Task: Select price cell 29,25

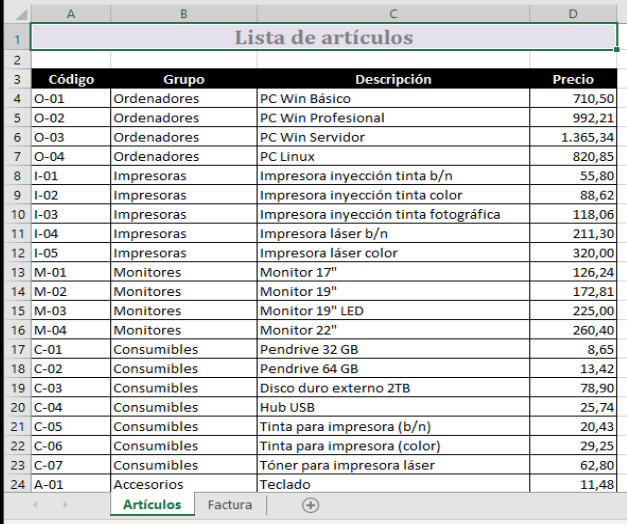Action: 573,446
